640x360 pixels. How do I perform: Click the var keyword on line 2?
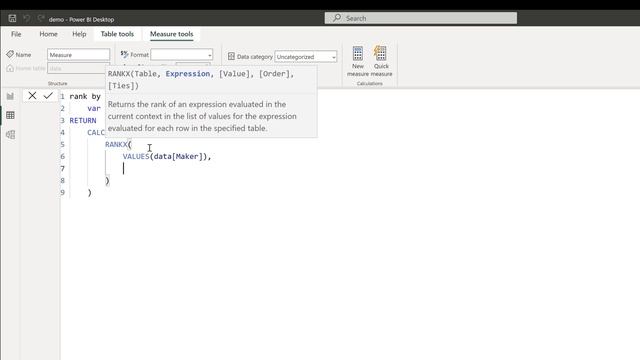(x=94, y=109)
